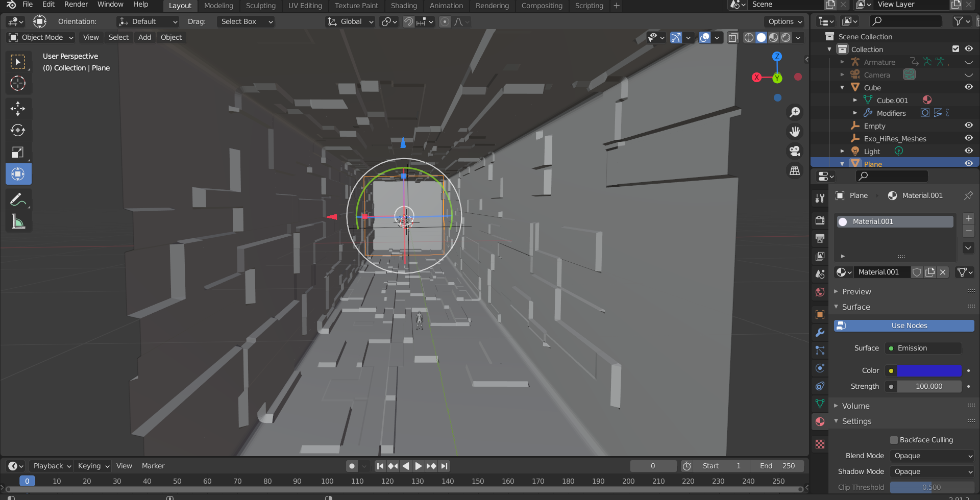Image resolution: width=980 pixels, height=500 pixels.
Task: Uncheck the Collection exclude checkbox
Action: coord(955,49)
